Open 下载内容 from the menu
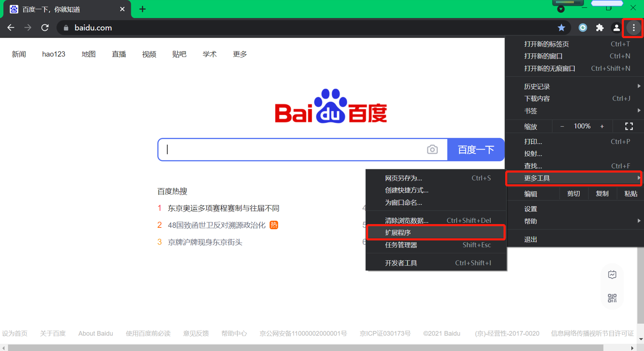 (574, 98)
